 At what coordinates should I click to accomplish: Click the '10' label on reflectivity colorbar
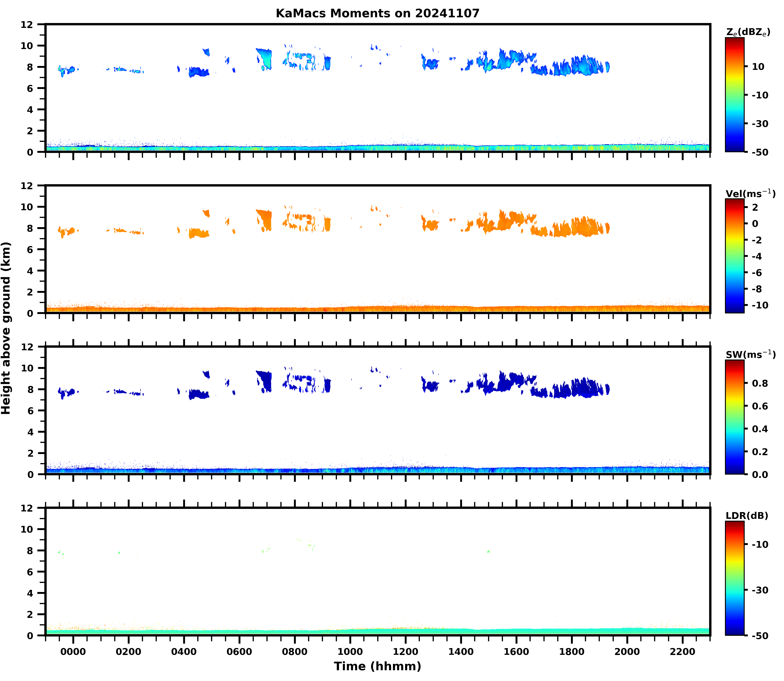coord(758,66)
